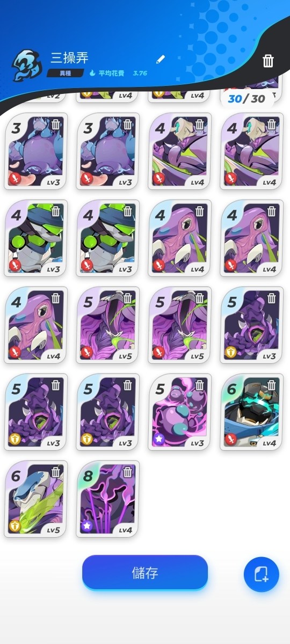Click the pencil icon to rename deck

pos(161,59)
